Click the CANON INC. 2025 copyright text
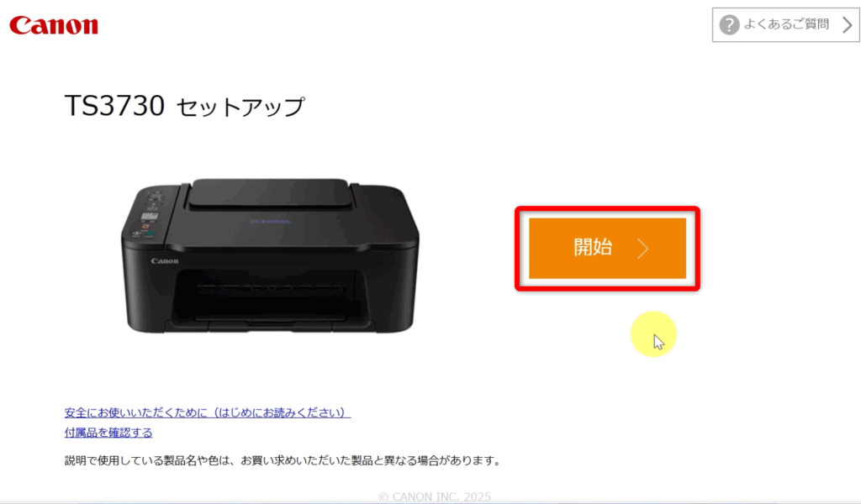Screen dimensions: 861x504 [435, 497]
